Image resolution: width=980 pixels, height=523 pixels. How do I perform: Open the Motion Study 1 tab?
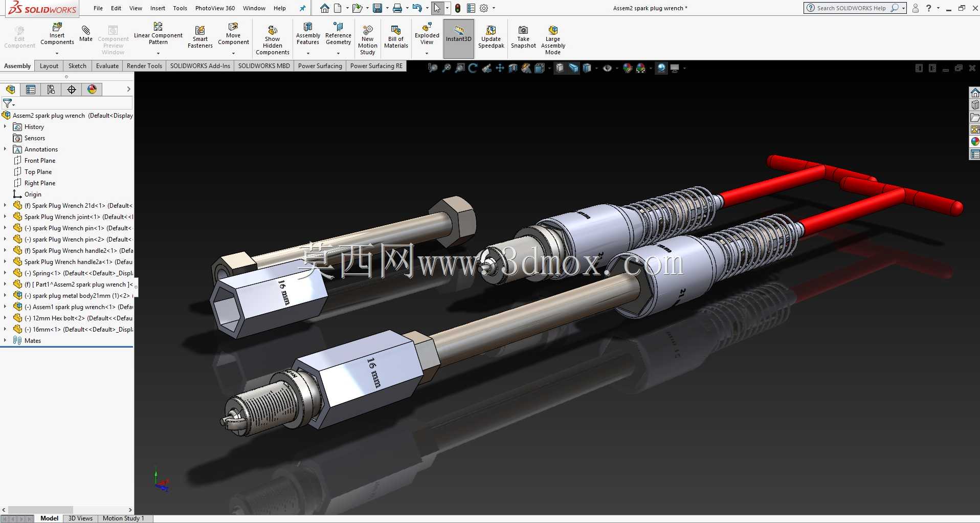coord(123,518)
